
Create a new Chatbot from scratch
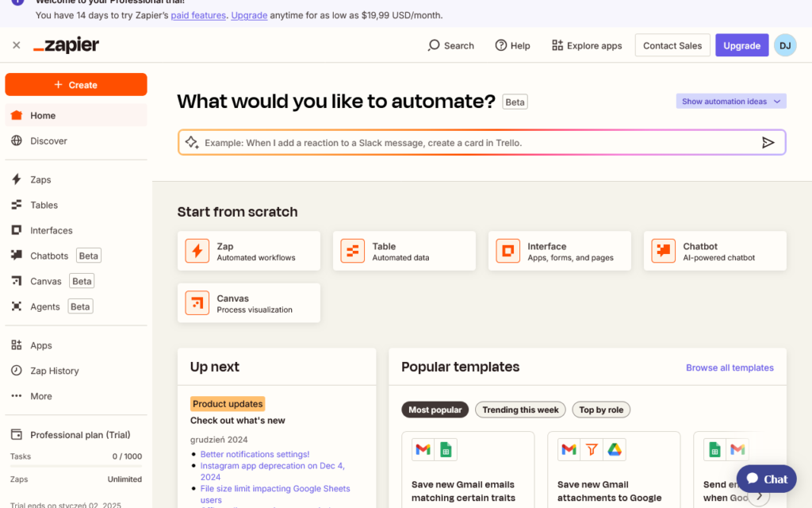(714, 251)
